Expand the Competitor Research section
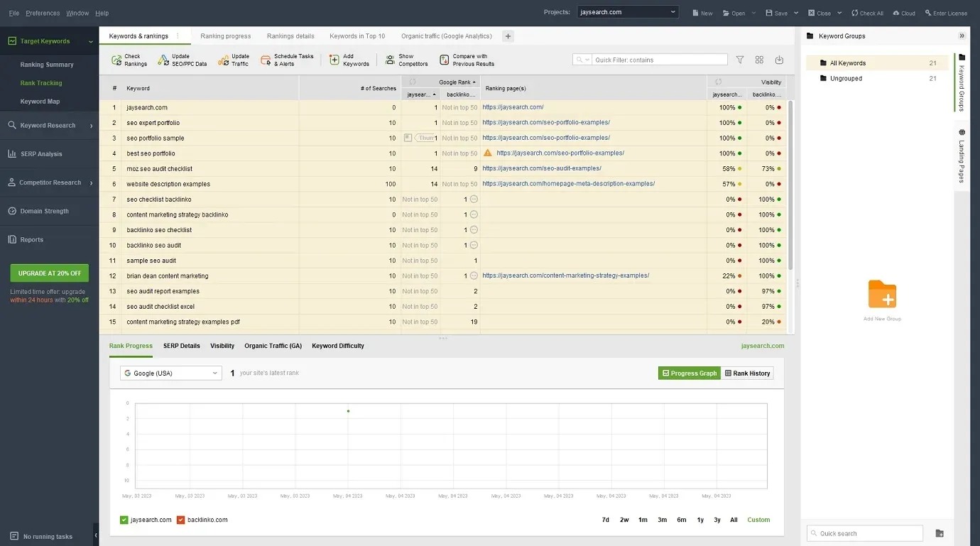980x546 pixels. (x=92, y=182)
